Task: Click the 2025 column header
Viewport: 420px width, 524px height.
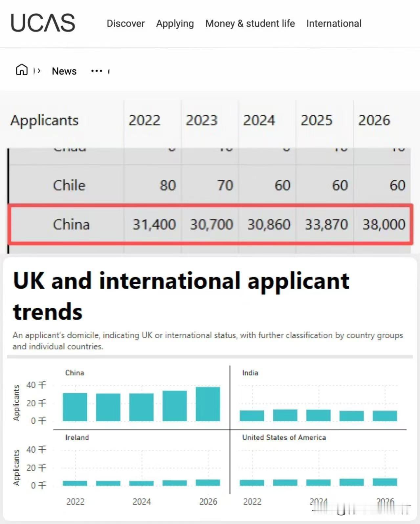Action: [317, 120]
